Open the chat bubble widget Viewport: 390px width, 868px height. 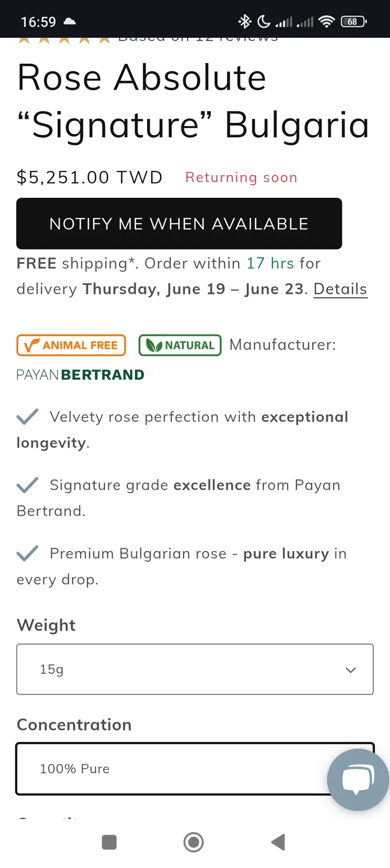(358, 779)
